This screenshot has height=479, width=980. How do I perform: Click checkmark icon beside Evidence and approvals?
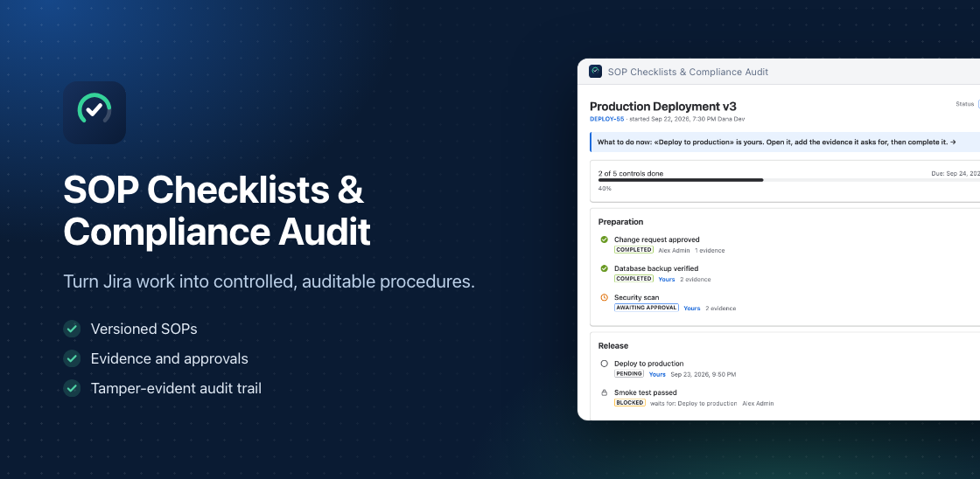[72, 358]
